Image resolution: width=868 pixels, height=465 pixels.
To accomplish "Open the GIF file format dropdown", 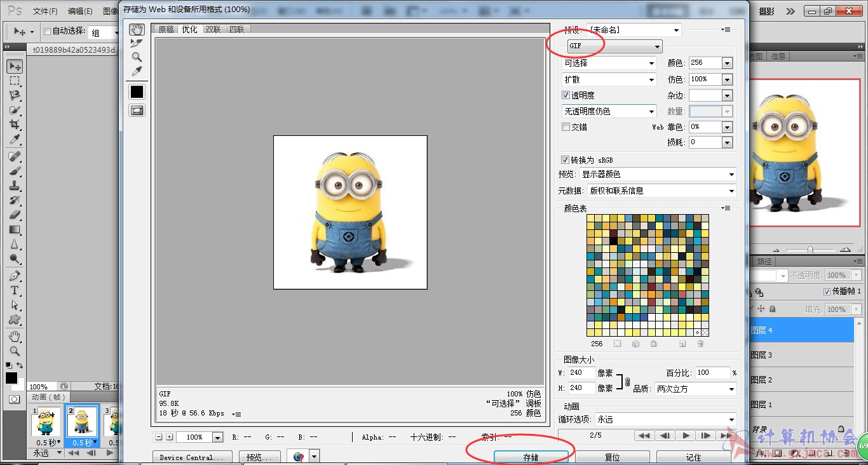I will [x=614, y=46].
